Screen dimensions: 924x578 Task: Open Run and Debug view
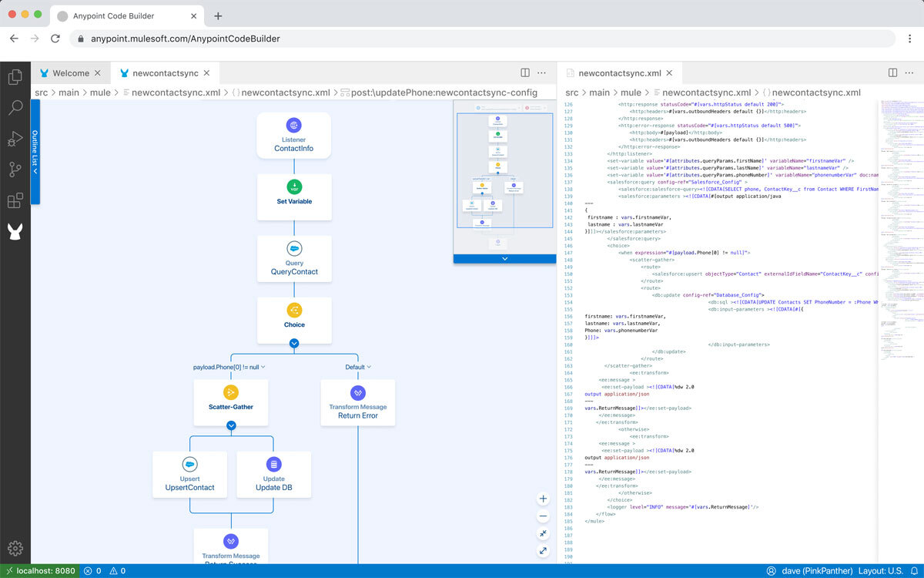15,139
